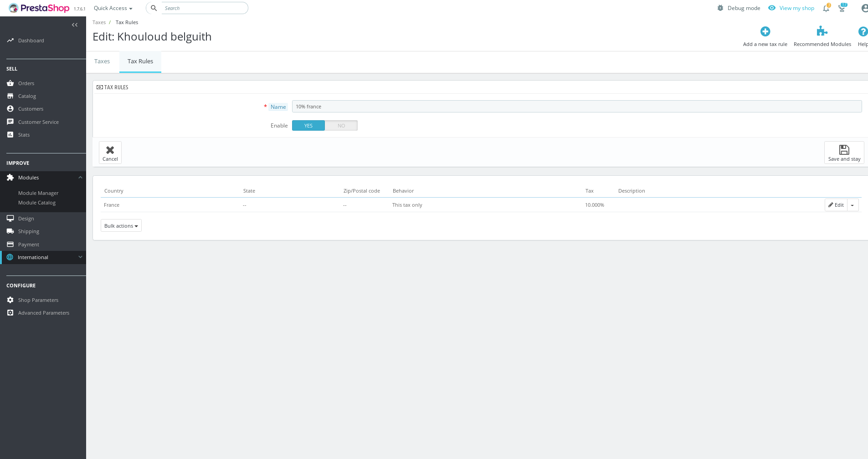
Task: Click the Design monitor icon
Action: click(10, 219)
